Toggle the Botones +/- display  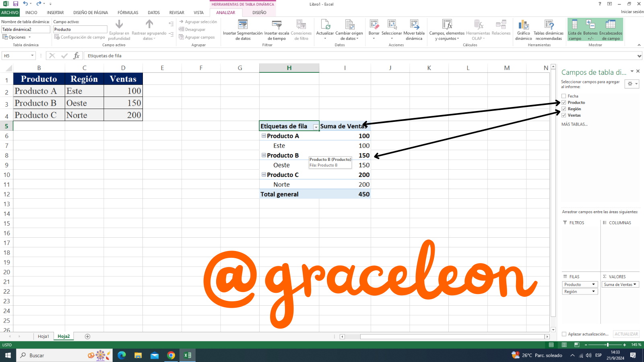[x=590, y=30]
